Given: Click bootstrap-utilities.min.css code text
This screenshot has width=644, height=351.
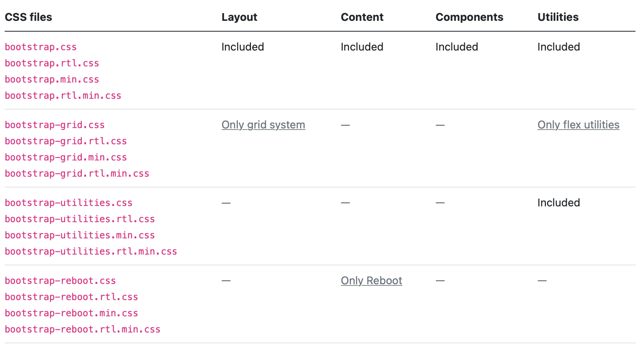Looking at the screenshot, I should [x=80, y=235].
